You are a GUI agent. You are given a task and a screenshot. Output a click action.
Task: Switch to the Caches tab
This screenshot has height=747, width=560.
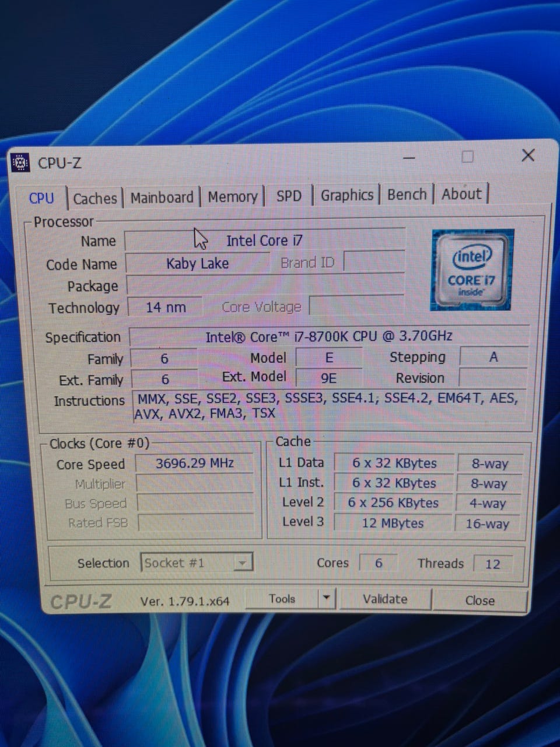pos(94,198)
